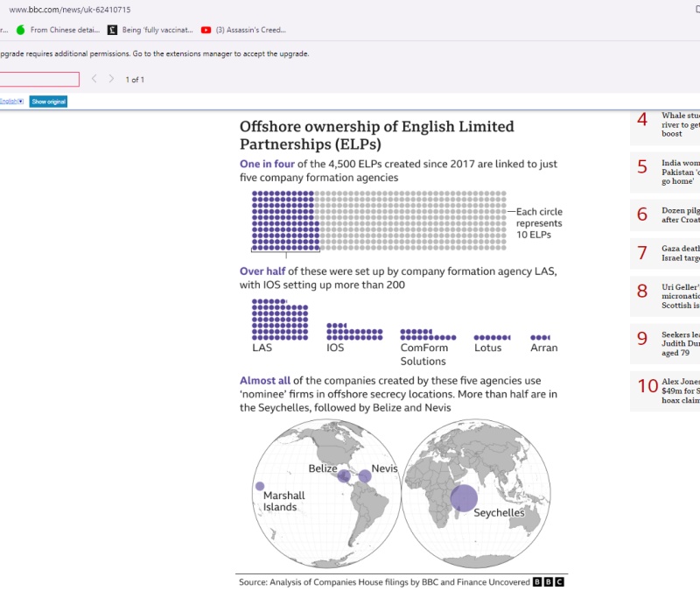Go to previous find result arrow
The image size is (700, 591).
pos(94,79)
